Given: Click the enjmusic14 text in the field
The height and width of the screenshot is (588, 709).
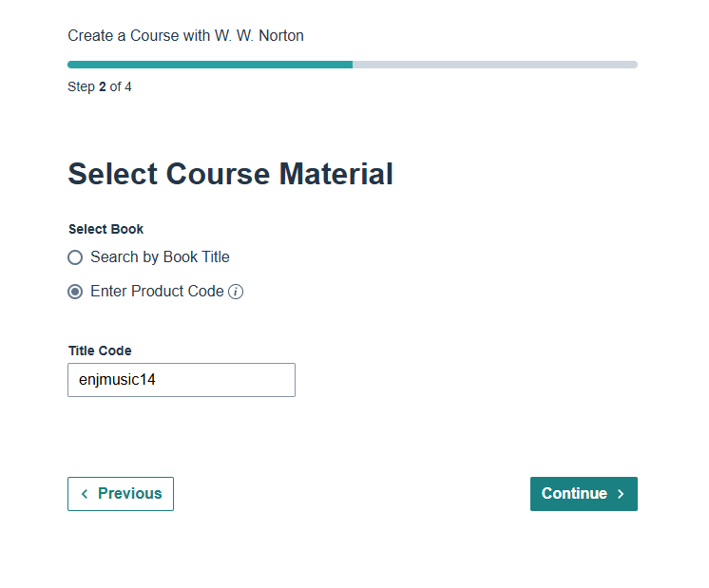Looking at the screenshot, I should point(116,380).
